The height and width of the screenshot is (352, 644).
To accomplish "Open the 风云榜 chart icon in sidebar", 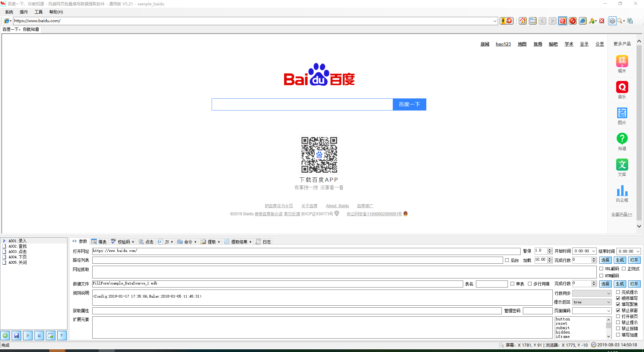I will click(622, 190).
